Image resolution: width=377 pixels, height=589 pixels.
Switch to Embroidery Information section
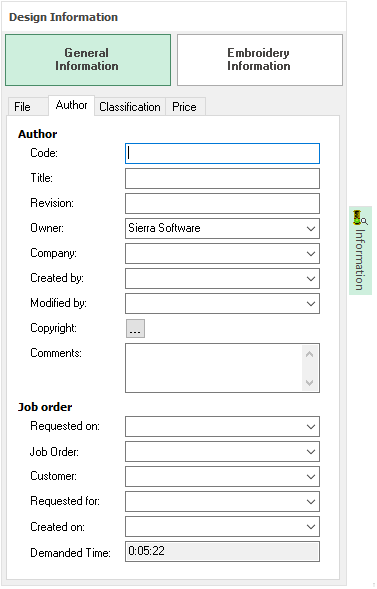coord(260,60)
